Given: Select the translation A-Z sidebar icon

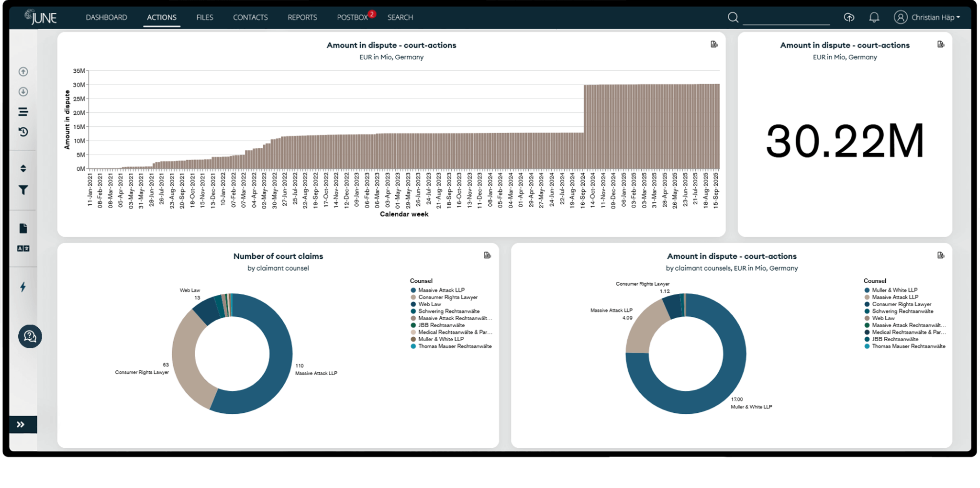Looking at the screenshot, I should pos(22,248).
